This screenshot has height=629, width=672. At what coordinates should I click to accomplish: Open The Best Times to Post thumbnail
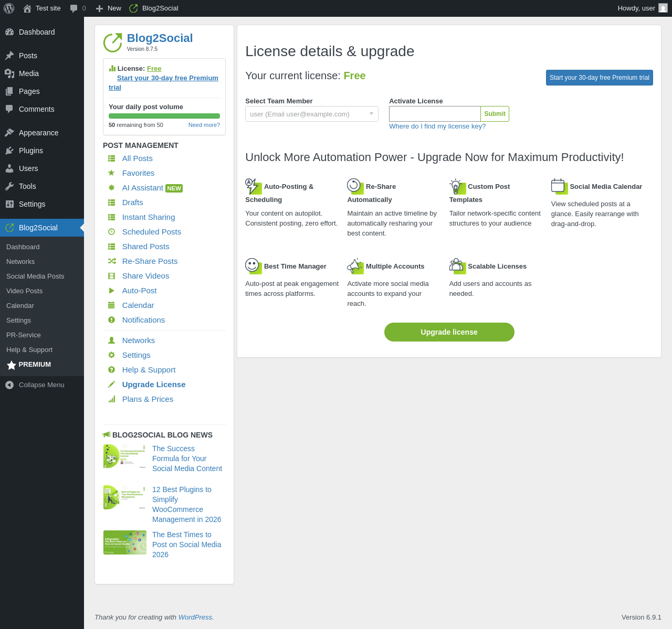click(125, 542)
